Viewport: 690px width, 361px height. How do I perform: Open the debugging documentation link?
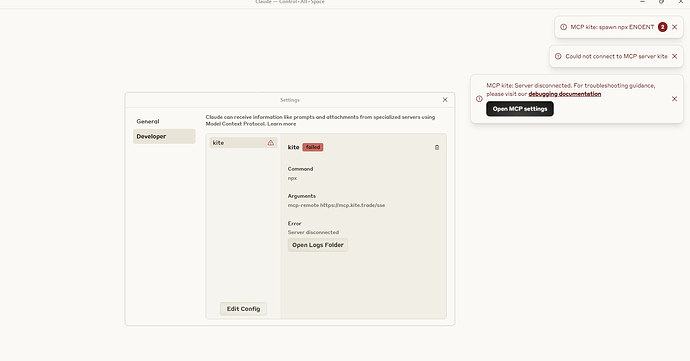[565, 94]
